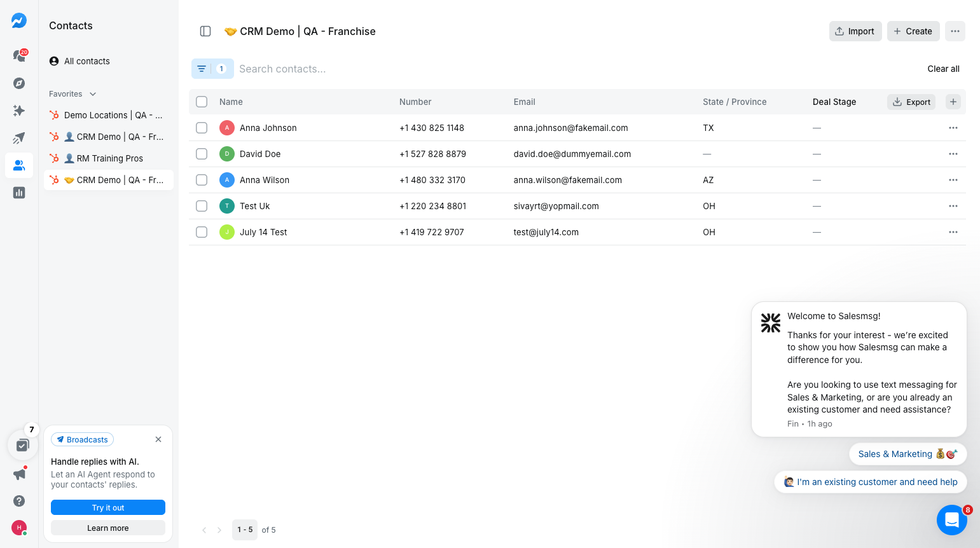Click the Email column header

tap(525, 102)
